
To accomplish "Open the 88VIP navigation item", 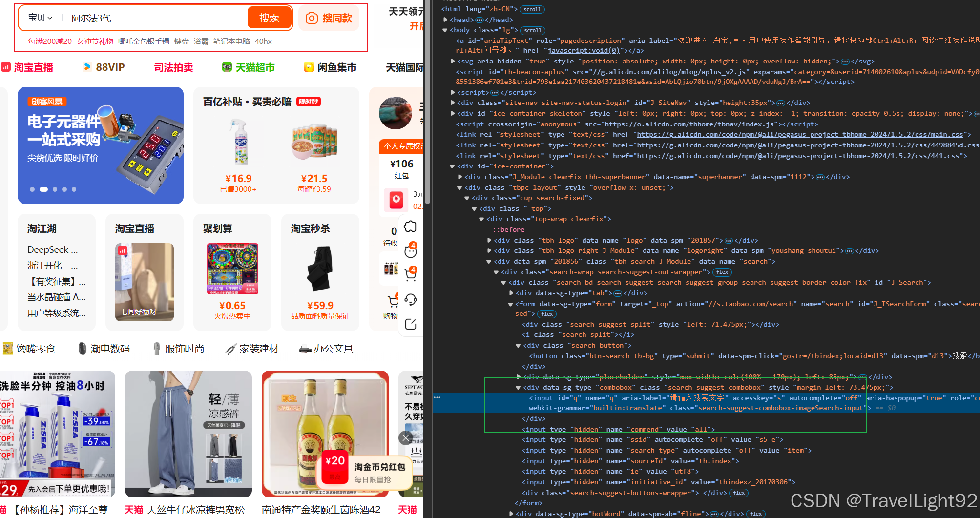I will pos(104,67).
